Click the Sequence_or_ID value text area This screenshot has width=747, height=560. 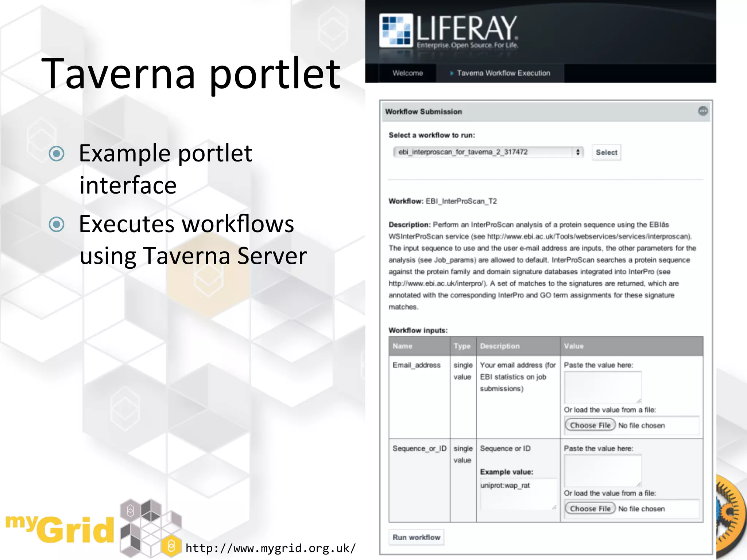click(603, 470)
